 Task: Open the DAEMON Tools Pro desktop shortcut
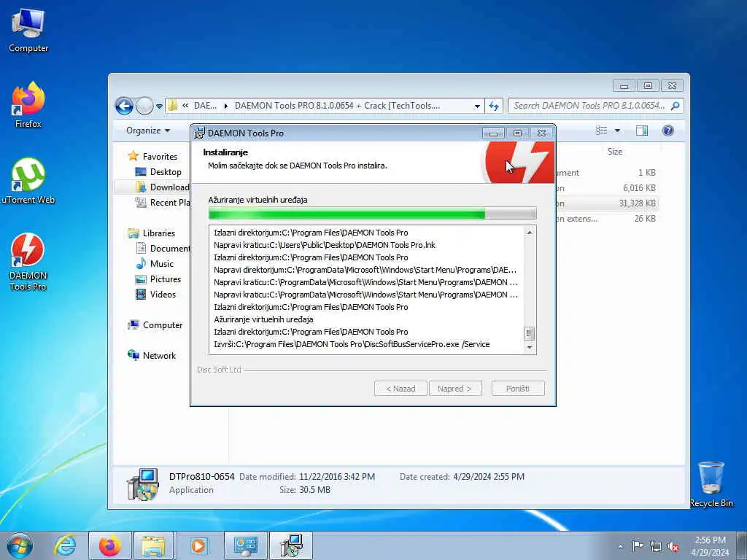point(28,261)
